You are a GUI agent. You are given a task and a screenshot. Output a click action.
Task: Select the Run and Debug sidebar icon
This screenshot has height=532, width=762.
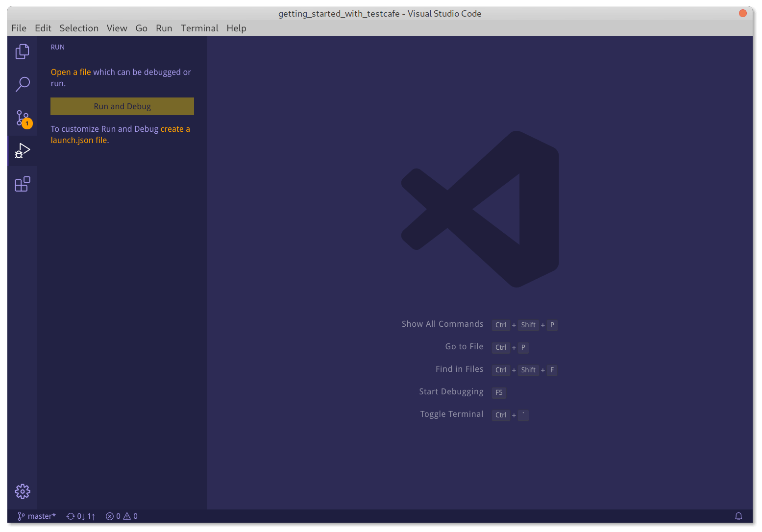tap(23, 150)
